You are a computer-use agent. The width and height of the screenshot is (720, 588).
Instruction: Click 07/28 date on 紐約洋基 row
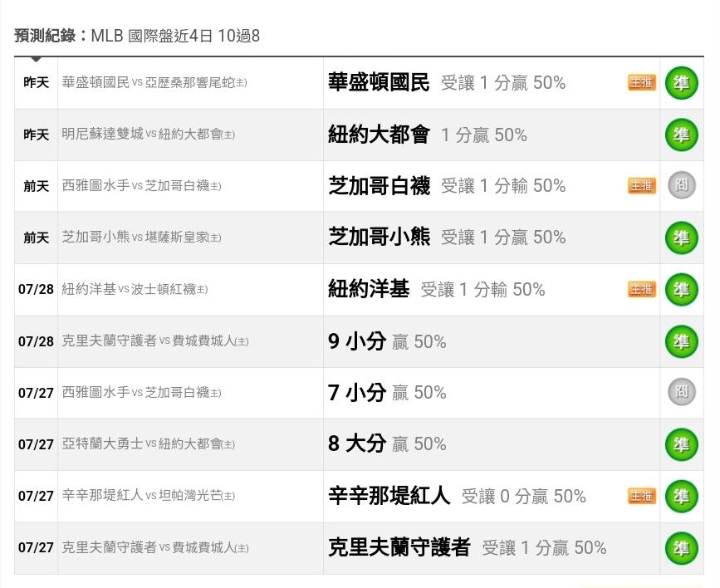(x=36, y=289)
